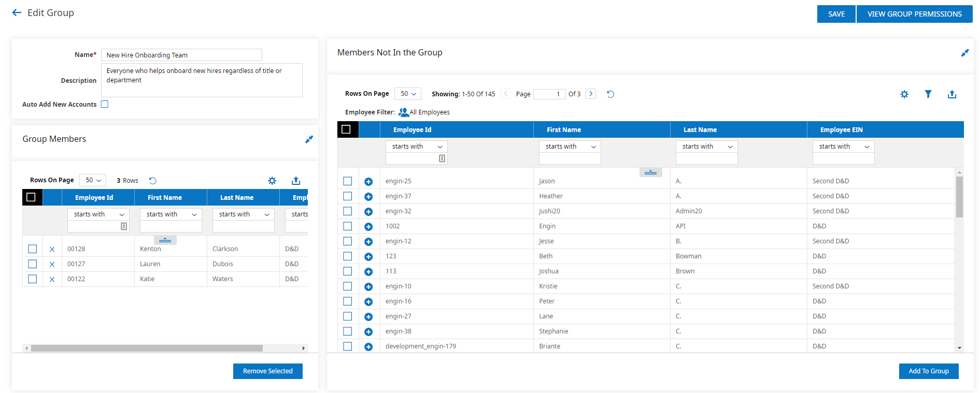Add engin-12 Jesse to the group
Viewport: 980px width, 393px height.
pos(368,241)
